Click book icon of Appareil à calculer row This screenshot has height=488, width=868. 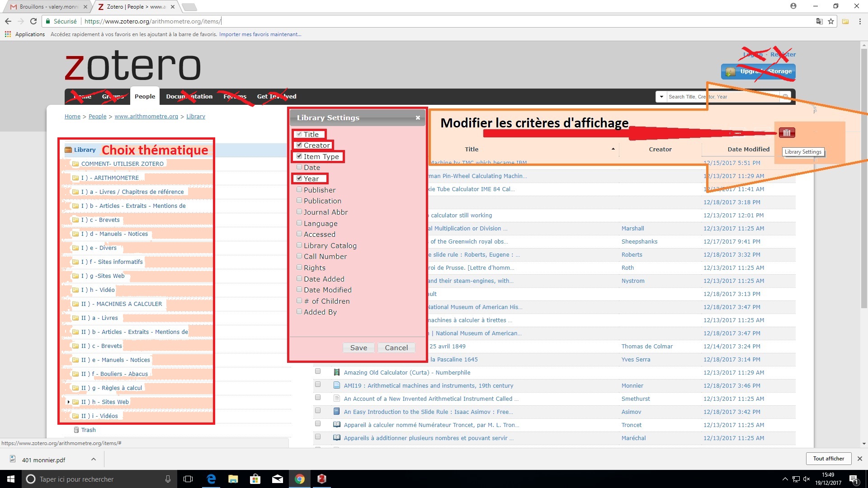(x=336, y=425)
